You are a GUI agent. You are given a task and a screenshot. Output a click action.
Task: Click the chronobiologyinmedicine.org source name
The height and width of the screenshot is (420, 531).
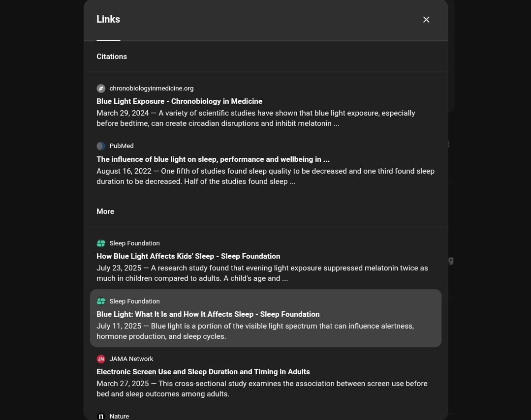click(x=152, y=89)
